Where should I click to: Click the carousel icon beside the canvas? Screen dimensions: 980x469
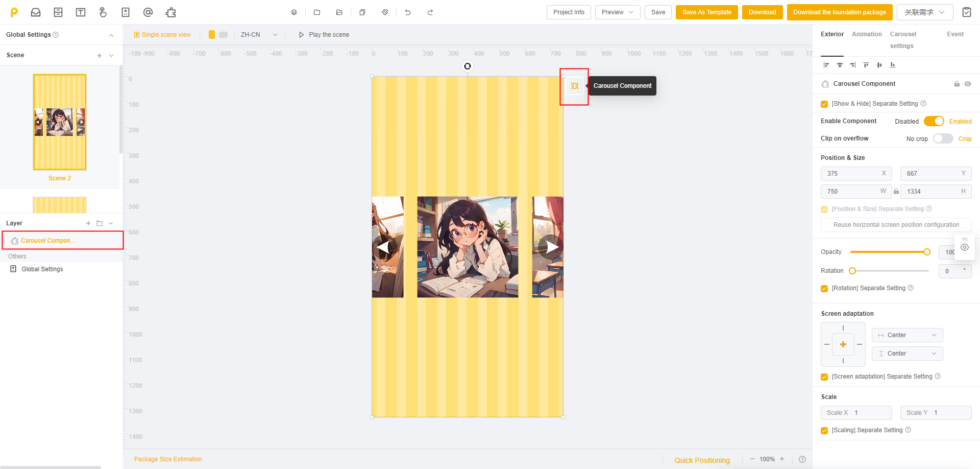[x=575, y=86]
